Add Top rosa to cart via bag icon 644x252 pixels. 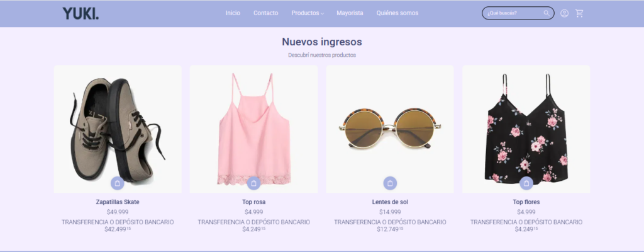(254, 183)
